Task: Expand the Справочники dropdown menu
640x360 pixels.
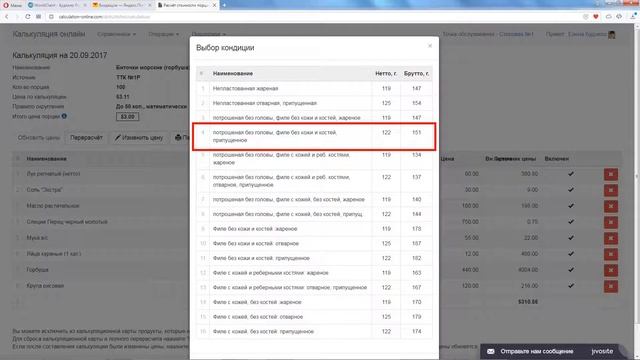Action: click(116, 34)
